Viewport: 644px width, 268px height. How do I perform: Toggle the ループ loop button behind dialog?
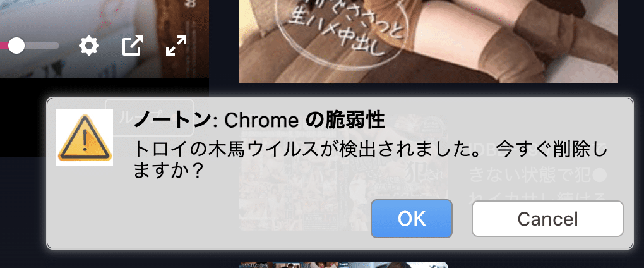click(148, 118)
